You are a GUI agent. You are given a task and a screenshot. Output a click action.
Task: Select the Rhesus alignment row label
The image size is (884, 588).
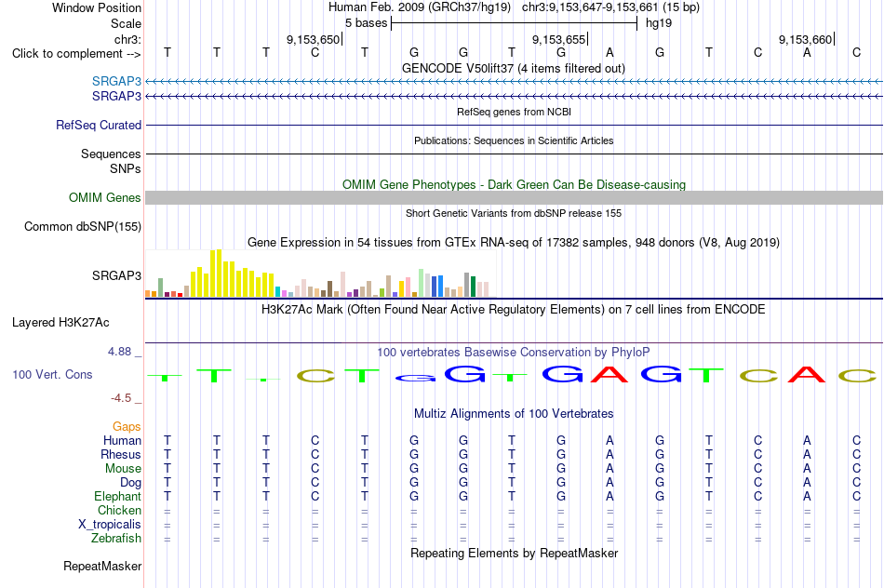(x=121, y=454)
